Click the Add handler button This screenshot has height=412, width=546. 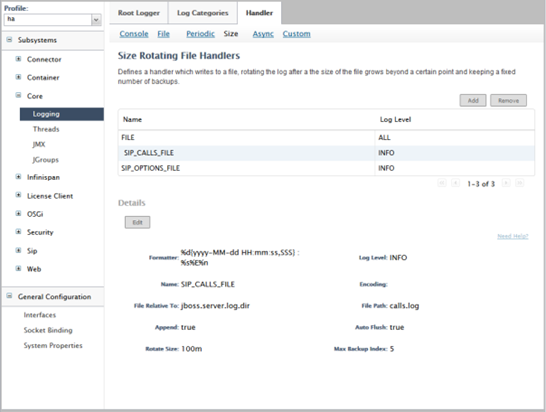coord(473,100)
